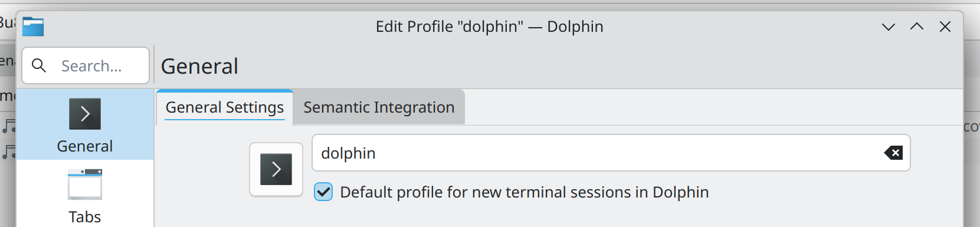Click the General page heading
The image size is (980, 227).
199,66
